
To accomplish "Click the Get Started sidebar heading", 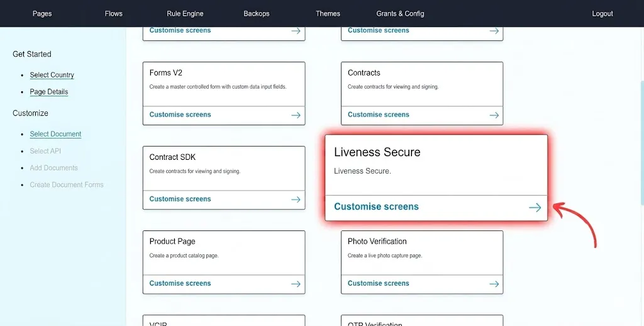I will point(32,54).
